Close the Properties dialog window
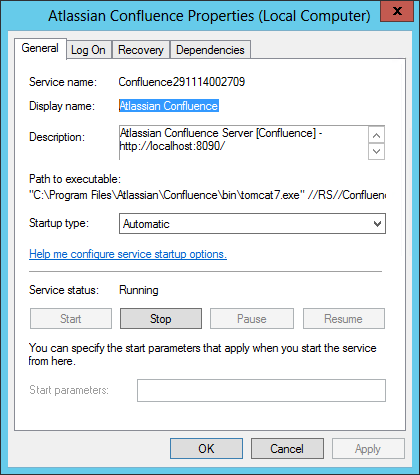 pyautogui.click(x=397, y=11)
